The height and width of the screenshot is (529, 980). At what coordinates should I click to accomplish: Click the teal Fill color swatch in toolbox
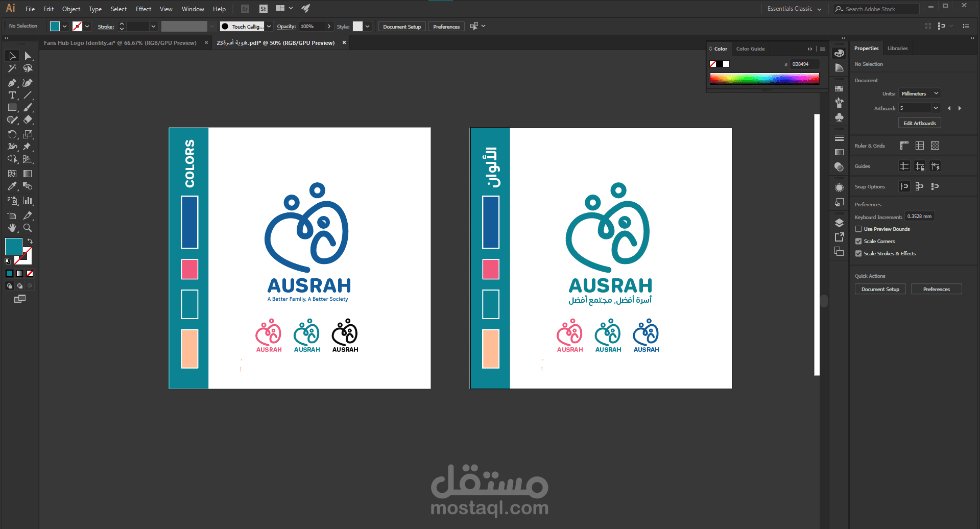tap(13, 247)
